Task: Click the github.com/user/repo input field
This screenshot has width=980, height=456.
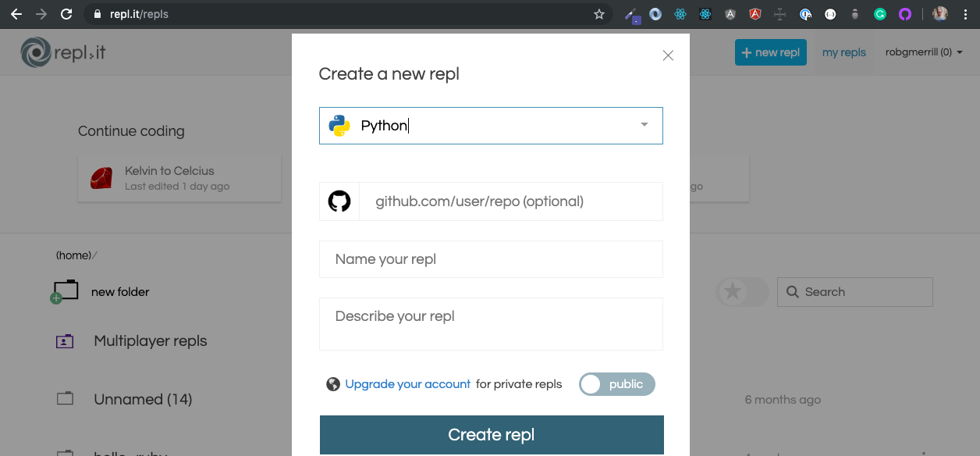Action: (x=510, y=201)
